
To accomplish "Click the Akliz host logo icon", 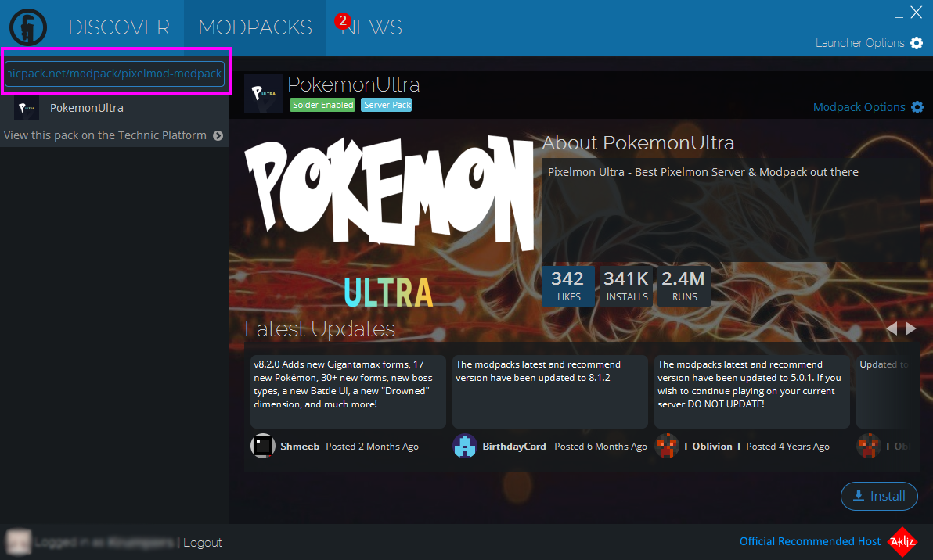I will [x=902, y=541].
